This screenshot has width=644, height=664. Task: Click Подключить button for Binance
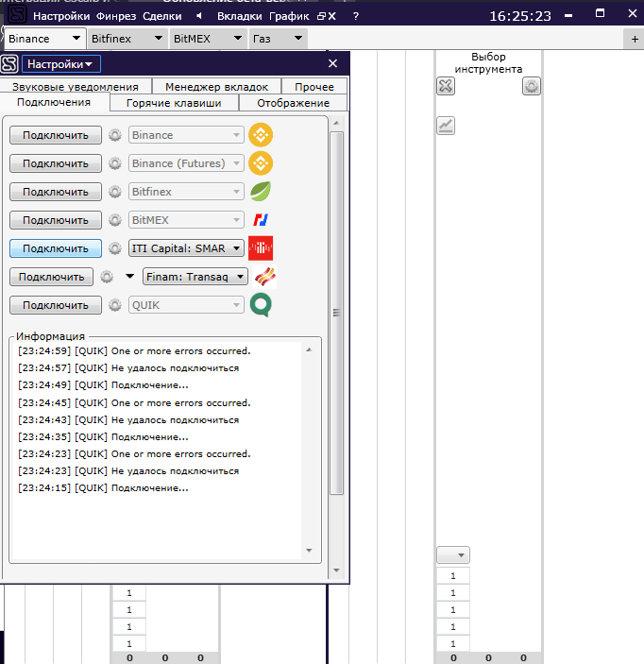pyautogui.click(x=56, y=135)
